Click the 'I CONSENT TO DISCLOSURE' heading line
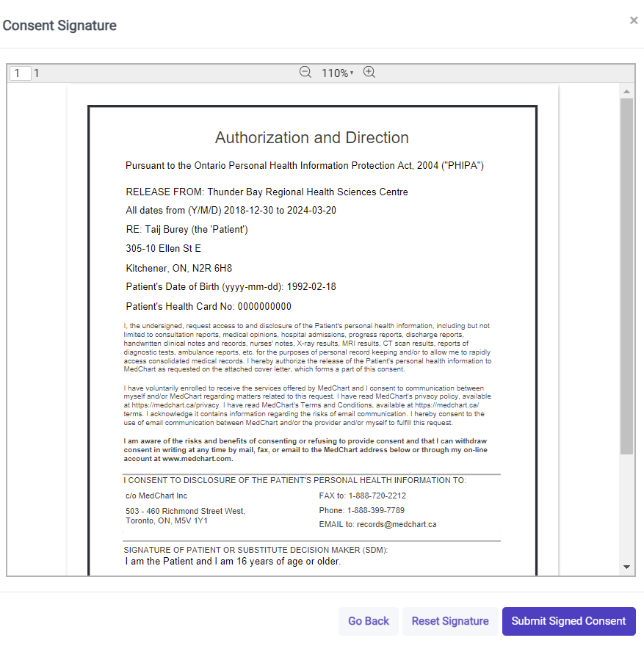This screenshot has width=644, height=646. pos(295,480)
